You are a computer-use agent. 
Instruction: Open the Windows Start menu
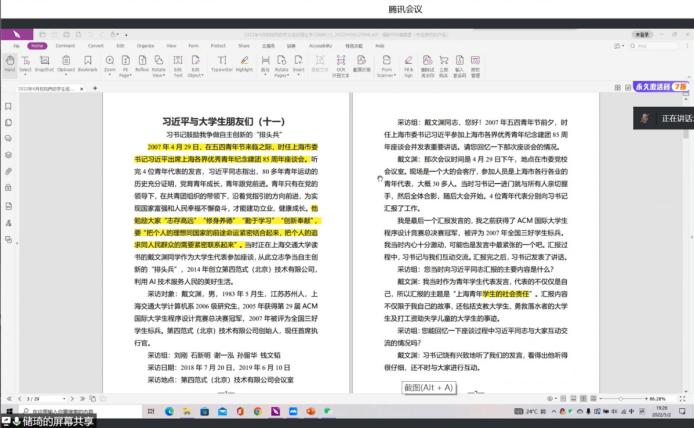pos(9,411)
